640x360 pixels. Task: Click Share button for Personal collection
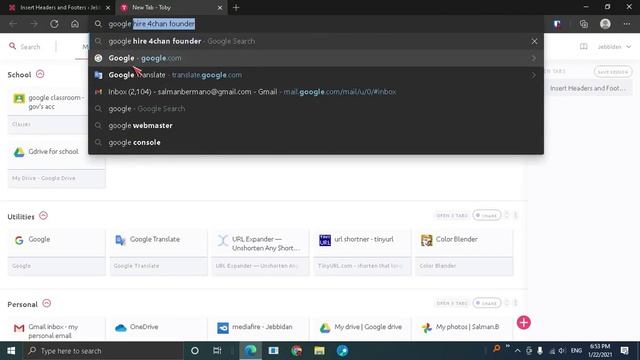487,303
